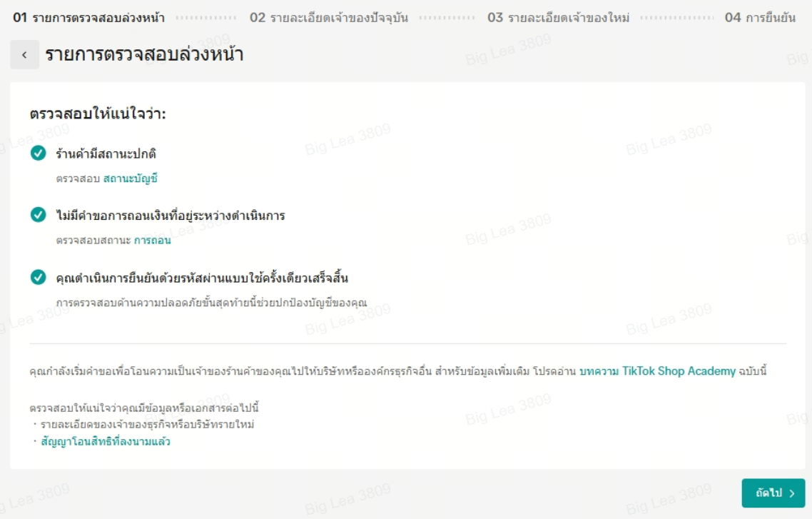This screenshot has width=812, height=519.
Task: Click the page title รายการตรวจสอบล่วงหน้า
Action: coord(144,54)
